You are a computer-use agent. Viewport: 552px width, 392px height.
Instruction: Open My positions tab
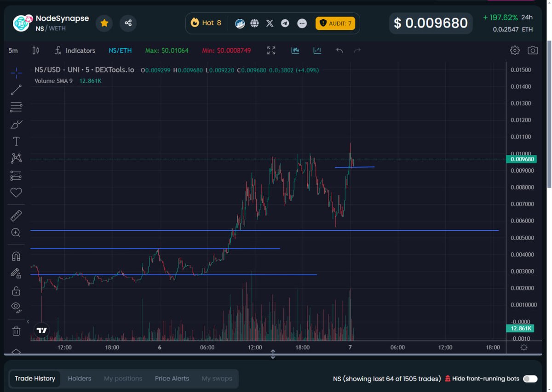point(123,379)
